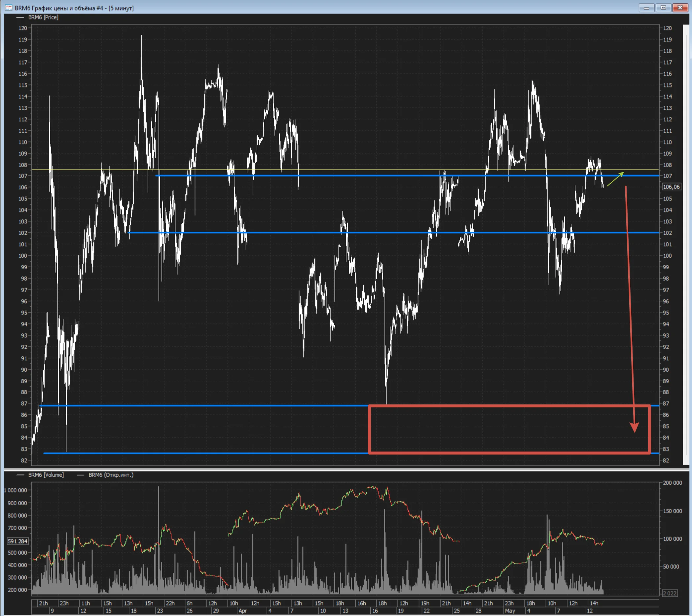Click the "May" month label on time axis

510,611
